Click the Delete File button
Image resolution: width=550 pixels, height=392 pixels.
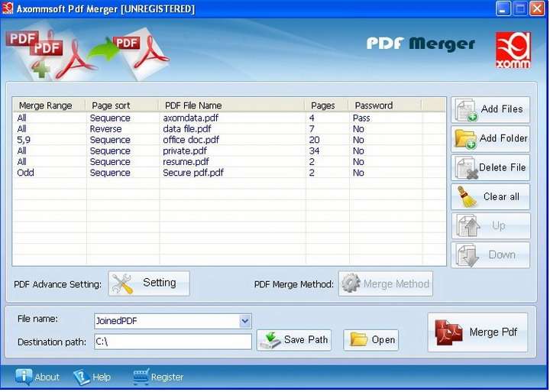[490, 168]
